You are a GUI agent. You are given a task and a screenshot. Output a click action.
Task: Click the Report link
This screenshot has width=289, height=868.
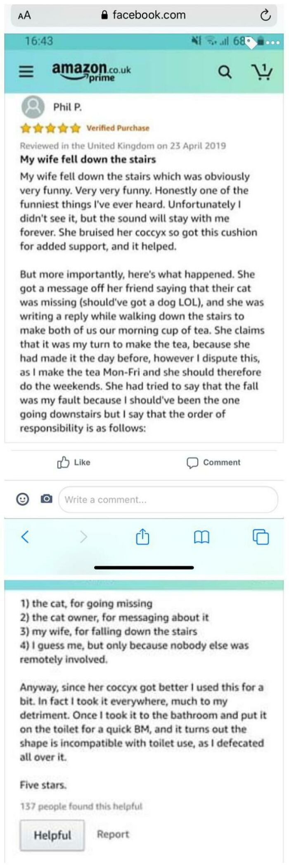tap(113, 834)
